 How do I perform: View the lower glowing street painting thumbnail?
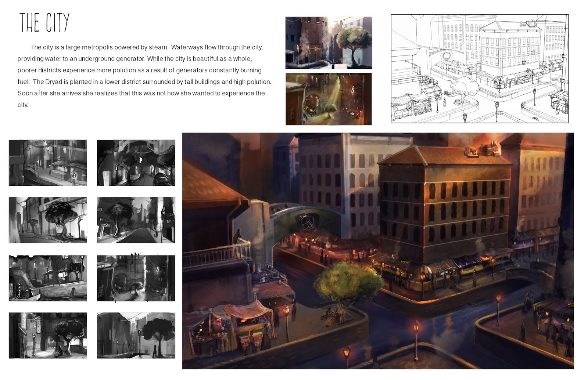329,98
